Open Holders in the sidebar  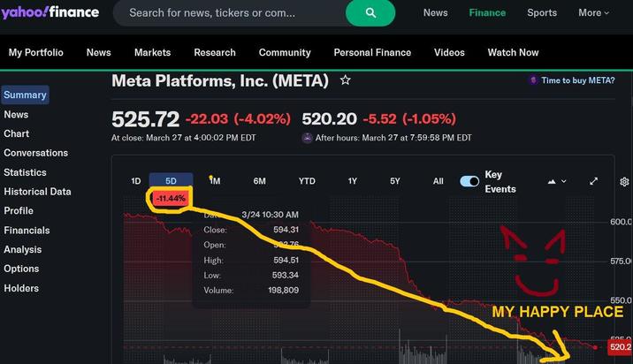point(21,288)
